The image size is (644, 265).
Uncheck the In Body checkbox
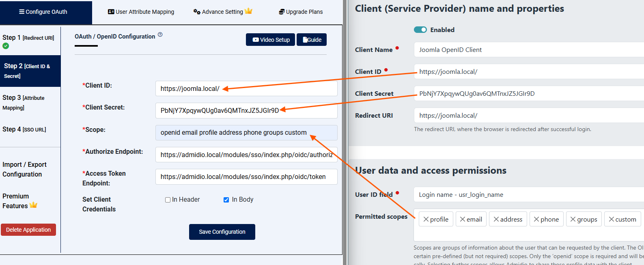226,200
